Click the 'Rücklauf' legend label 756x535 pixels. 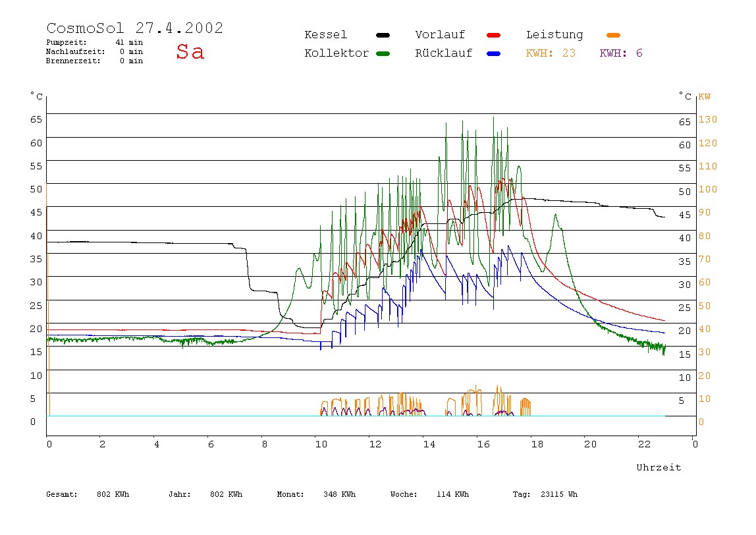point(444,53)
